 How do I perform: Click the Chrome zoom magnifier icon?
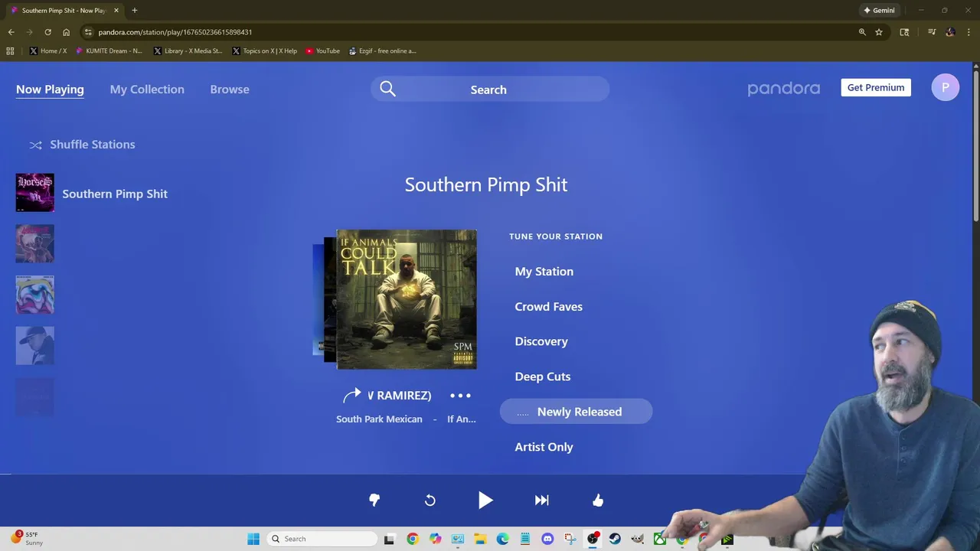[x=862, y=32]
